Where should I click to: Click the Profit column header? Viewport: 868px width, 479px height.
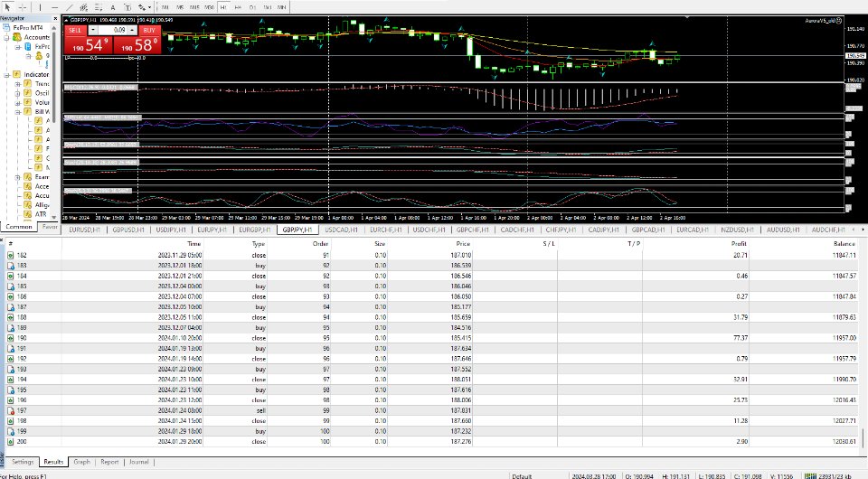[739, 244]
